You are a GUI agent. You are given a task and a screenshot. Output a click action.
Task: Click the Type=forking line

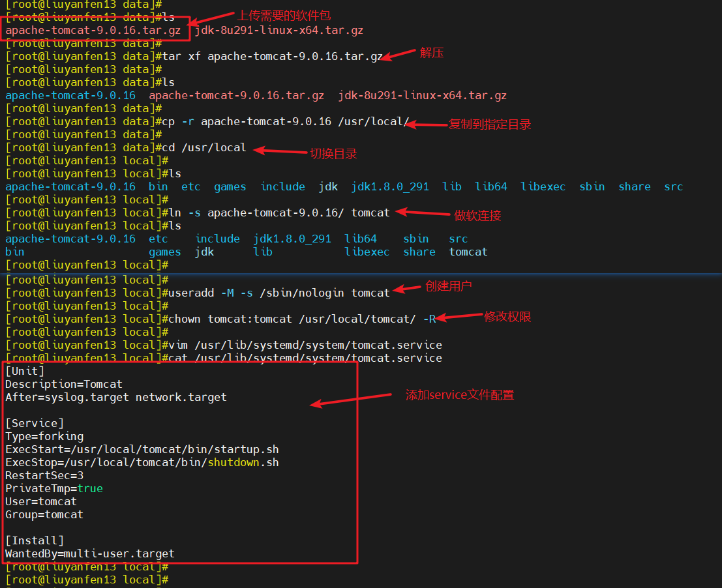coord(44,436)
